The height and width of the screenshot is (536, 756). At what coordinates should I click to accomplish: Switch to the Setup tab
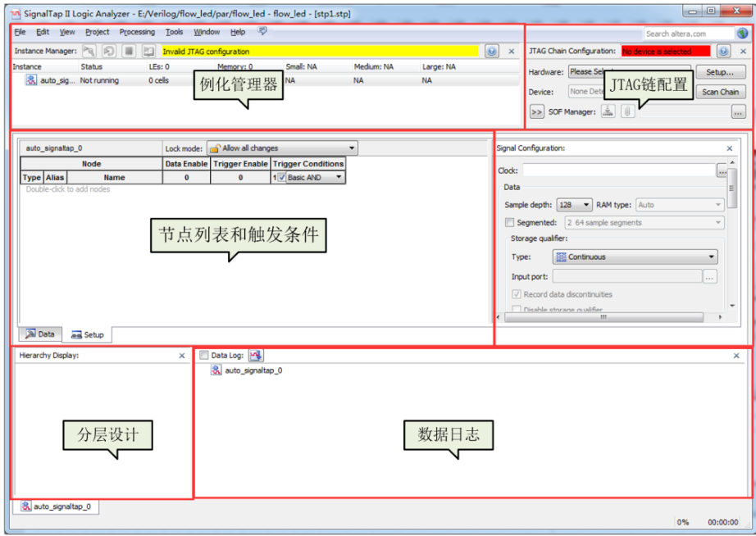(87, 334)
